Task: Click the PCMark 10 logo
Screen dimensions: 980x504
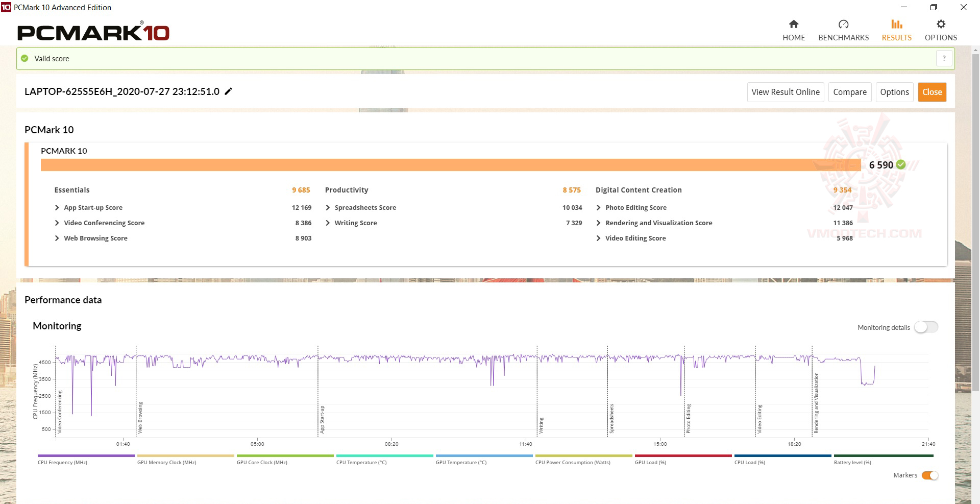Action: [93, 32]
